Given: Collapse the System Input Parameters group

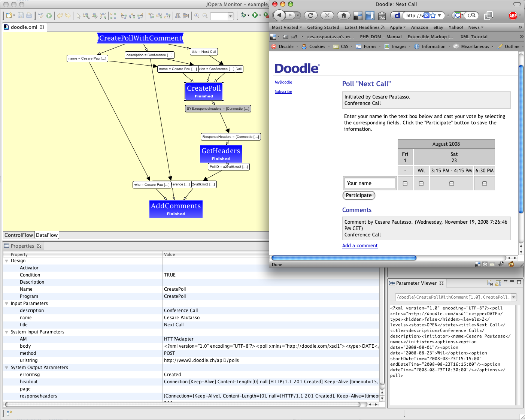Looking at the screenshot, I should [7, 332].
